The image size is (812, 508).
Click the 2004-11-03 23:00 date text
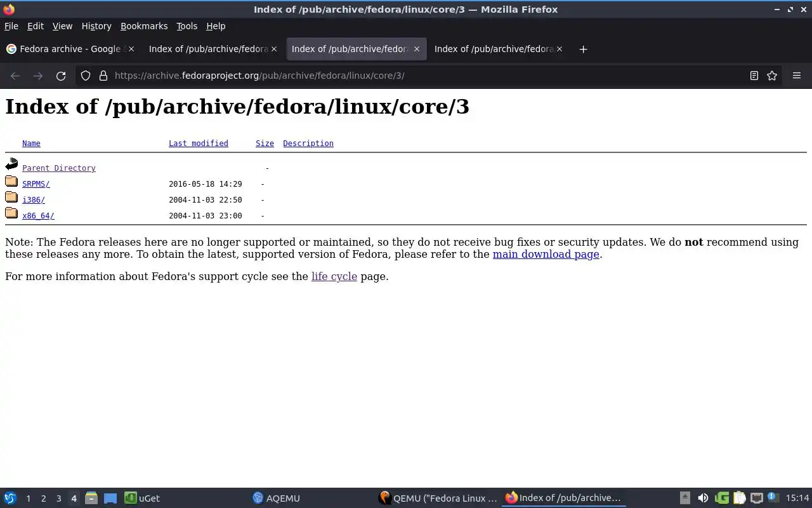pos(206,216)
